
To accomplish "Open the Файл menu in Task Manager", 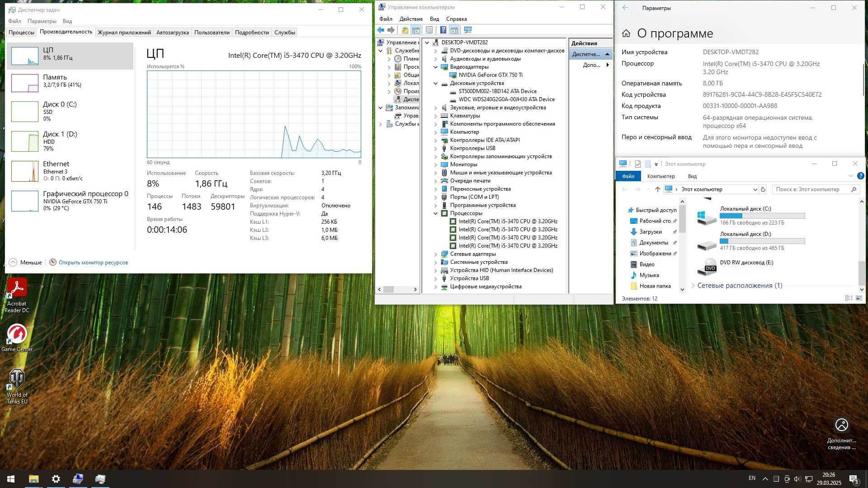I will [x=14, y=21].
